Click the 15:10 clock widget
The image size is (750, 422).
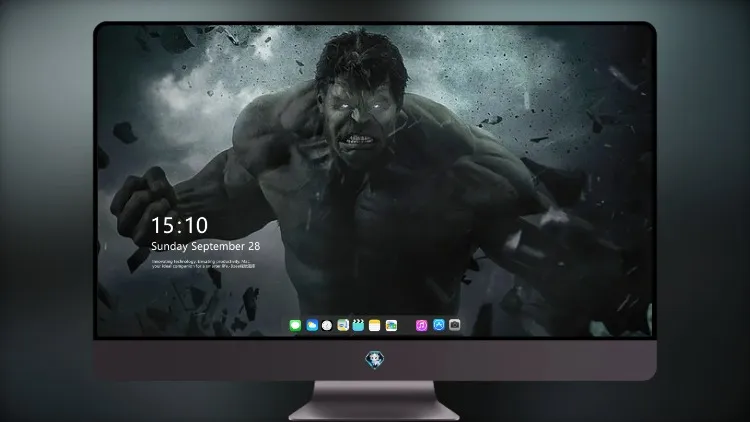(x=179, y=225)
